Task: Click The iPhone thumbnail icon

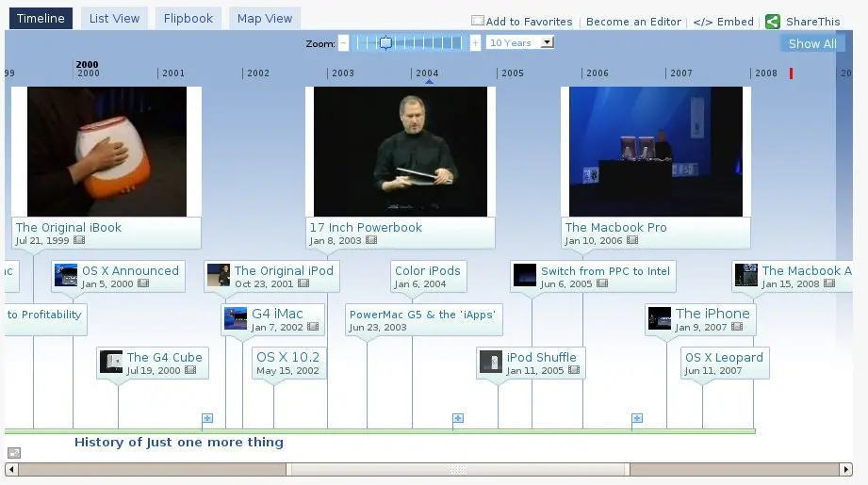Action: tap(660, 318)
